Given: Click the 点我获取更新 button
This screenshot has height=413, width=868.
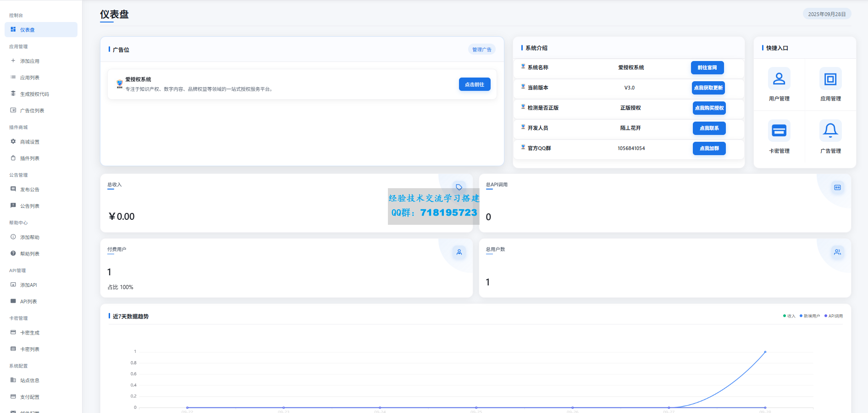Looking at the screenshot, I should pyautogui.click(x=708, y=88).
